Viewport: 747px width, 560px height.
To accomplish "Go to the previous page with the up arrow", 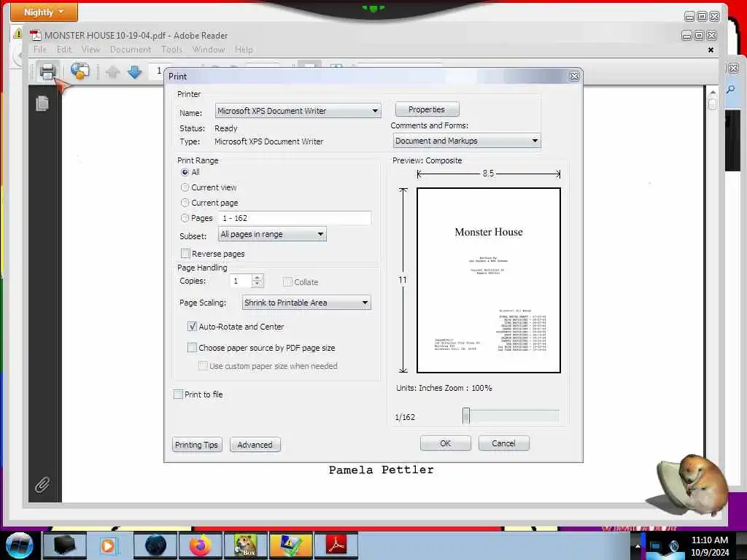I will [x=112, y=72].
